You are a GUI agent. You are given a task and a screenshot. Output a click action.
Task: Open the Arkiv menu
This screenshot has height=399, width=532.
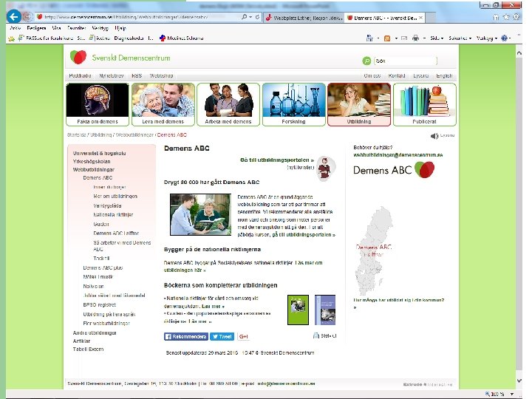pyautogui.click(x=16, y=28)
